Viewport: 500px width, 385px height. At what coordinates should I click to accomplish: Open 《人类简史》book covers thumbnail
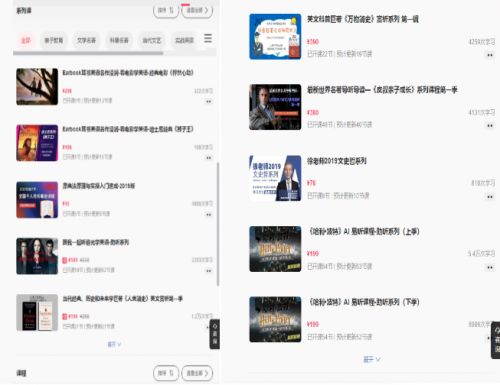point(37,312)
